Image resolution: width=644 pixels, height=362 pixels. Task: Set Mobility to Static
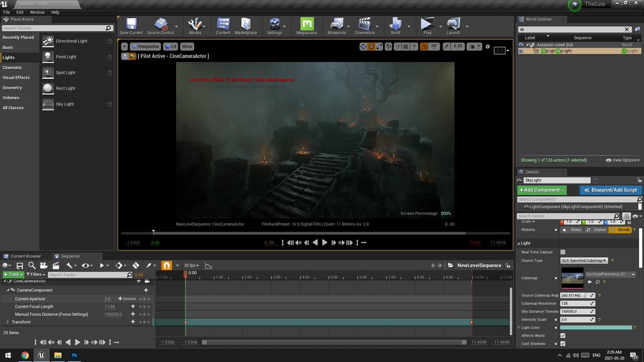pos(572,230)
